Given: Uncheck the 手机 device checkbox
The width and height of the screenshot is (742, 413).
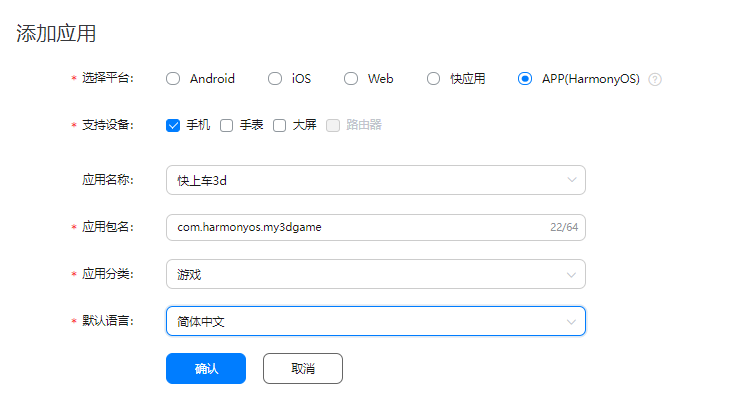Looking at the screenshot, I should coord(173,125).
